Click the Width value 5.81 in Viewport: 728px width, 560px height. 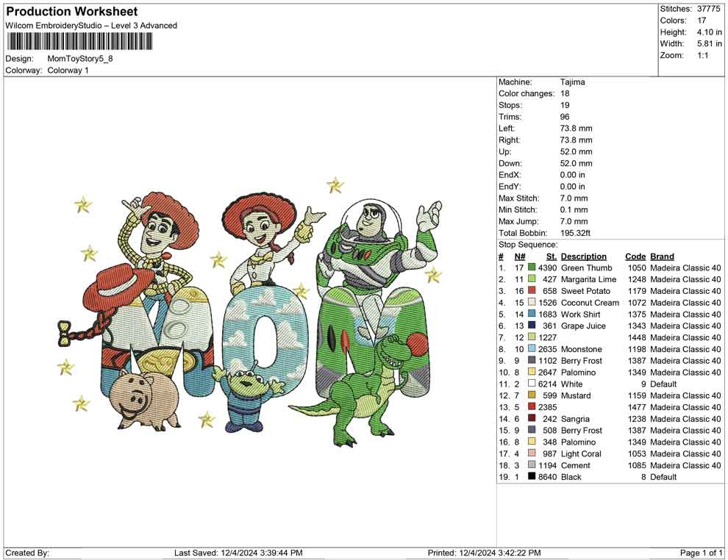tap(709, 43)
